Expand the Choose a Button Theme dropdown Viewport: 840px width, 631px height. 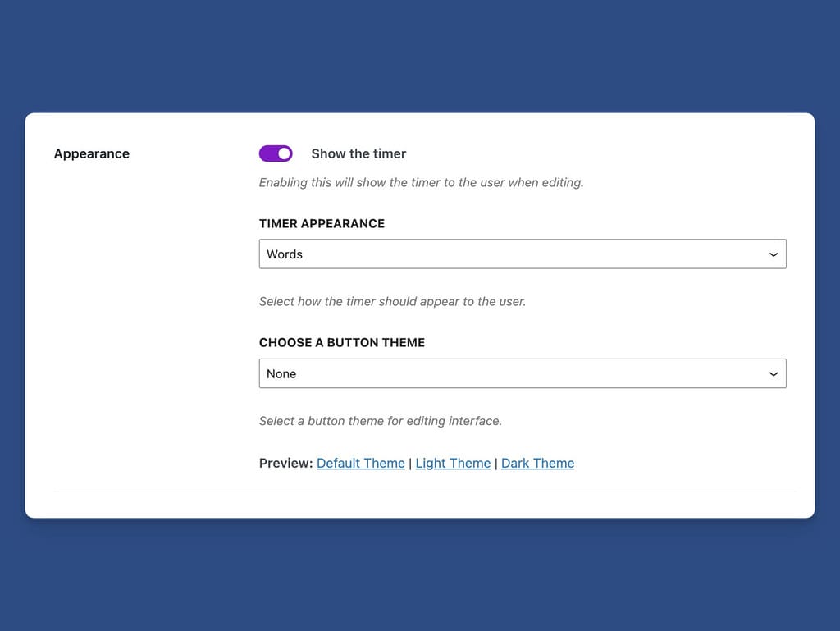pos(522,373)
